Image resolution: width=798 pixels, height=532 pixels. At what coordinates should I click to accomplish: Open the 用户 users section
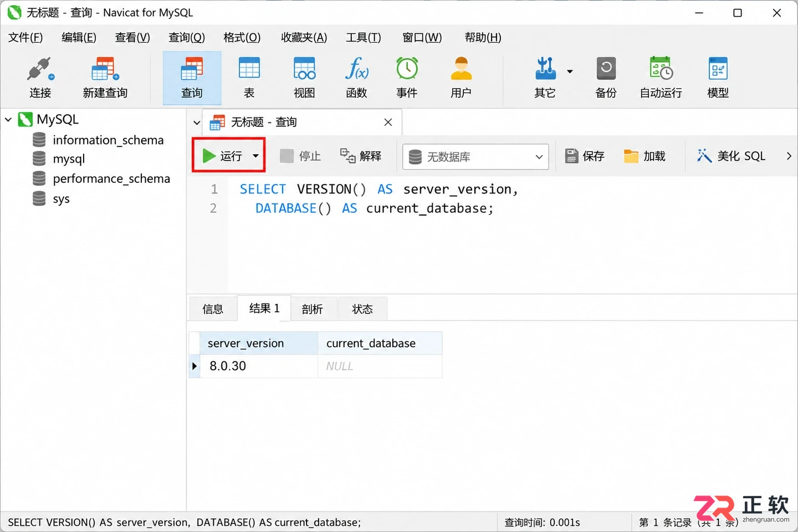tap(461, 78)
